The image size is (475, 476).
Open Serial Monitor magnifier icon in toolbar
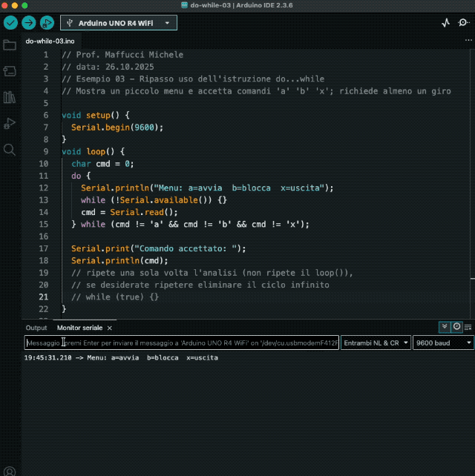point(464,23)
